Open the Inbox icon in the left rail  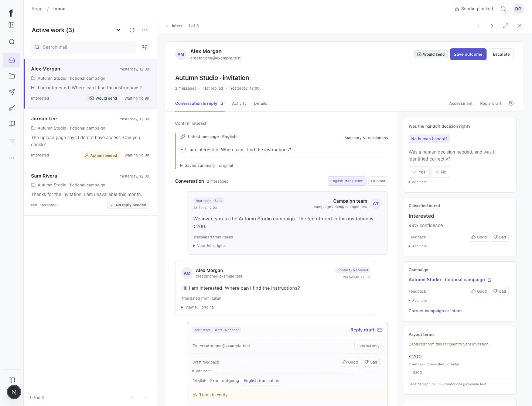coord(12,60)
